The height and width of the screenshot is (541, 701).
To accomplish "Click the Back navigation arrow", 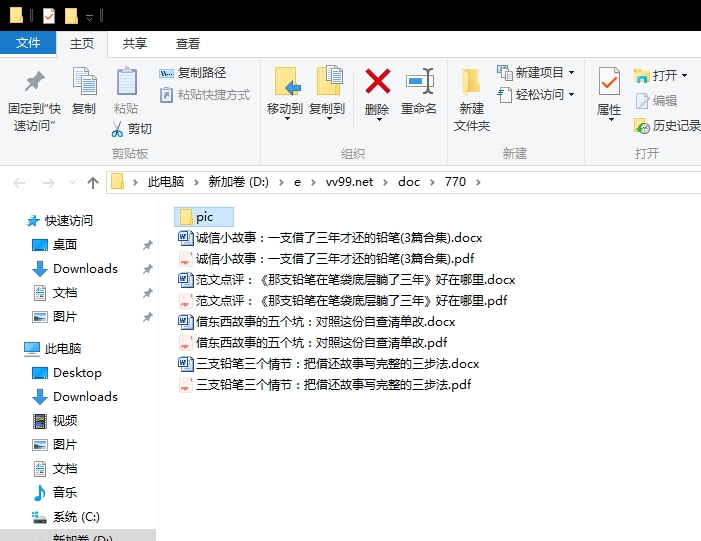I will point(19,182).
